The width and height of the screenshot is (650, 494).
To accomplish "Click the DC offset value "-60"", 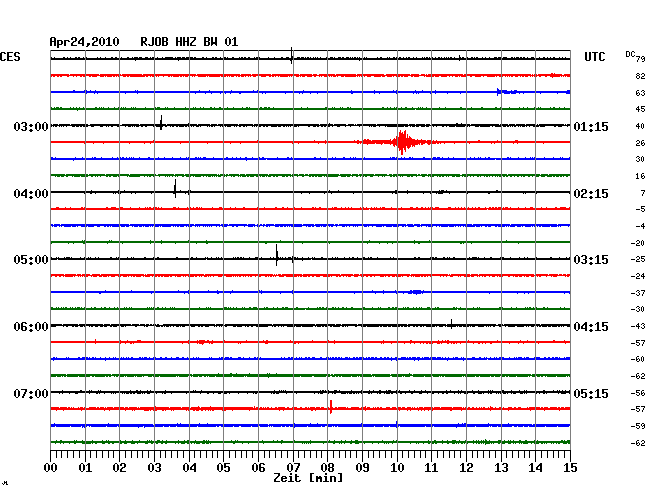I will (638, 359).
